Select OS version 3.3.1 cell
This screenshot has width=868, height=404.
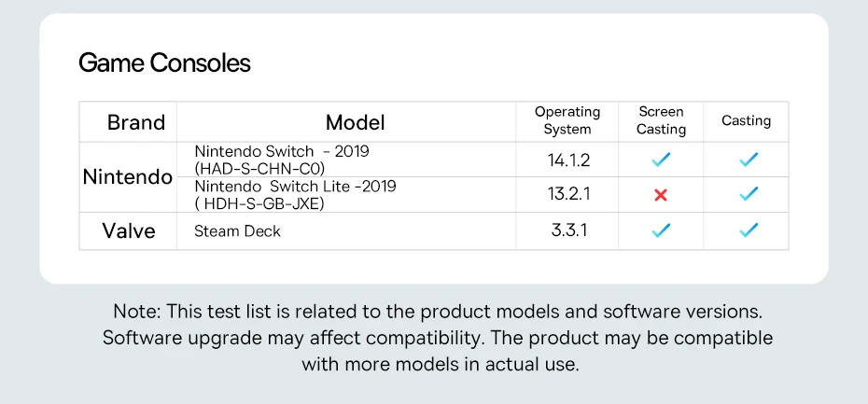coord(568,230)
